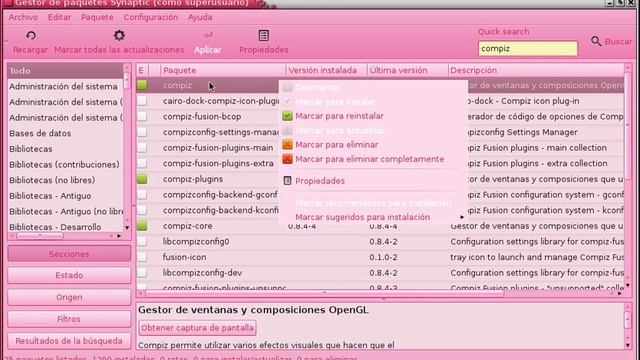Select the compizconfig-backend-kconfig row
The height and width of the screenshot is (360, 640).
(x=380, y=210)
